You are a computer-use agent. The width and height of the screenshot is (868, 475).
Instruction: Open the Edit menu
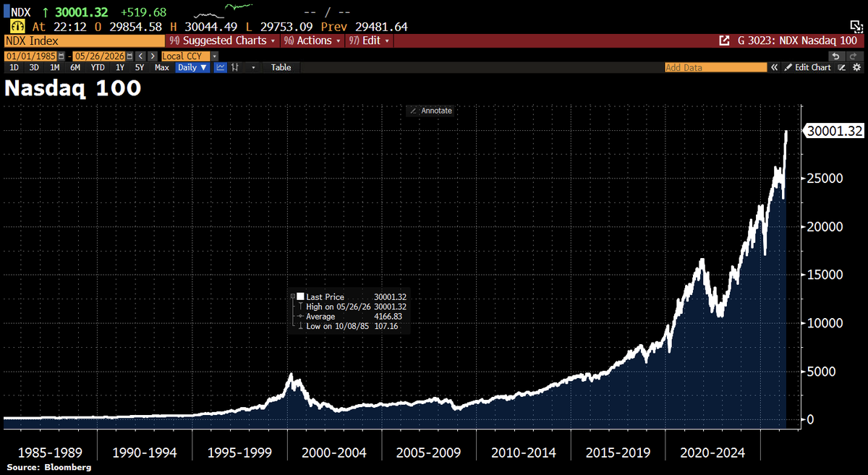[x=369, y=41]
